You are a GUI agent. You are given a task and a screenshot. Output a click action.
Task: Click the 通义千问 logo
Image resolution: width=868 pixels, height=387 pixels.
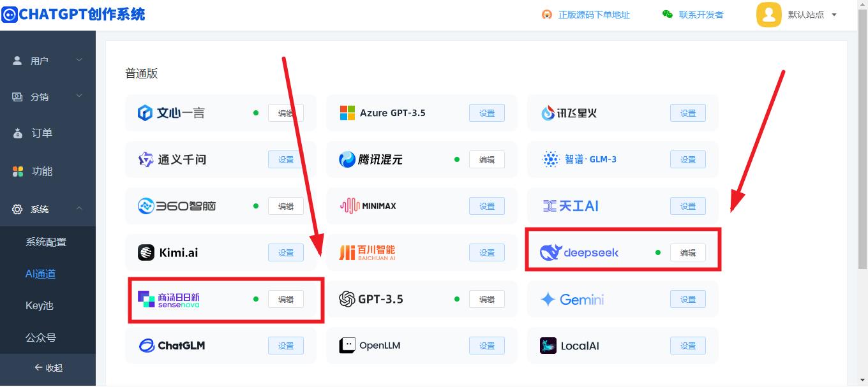pos(172,159)
